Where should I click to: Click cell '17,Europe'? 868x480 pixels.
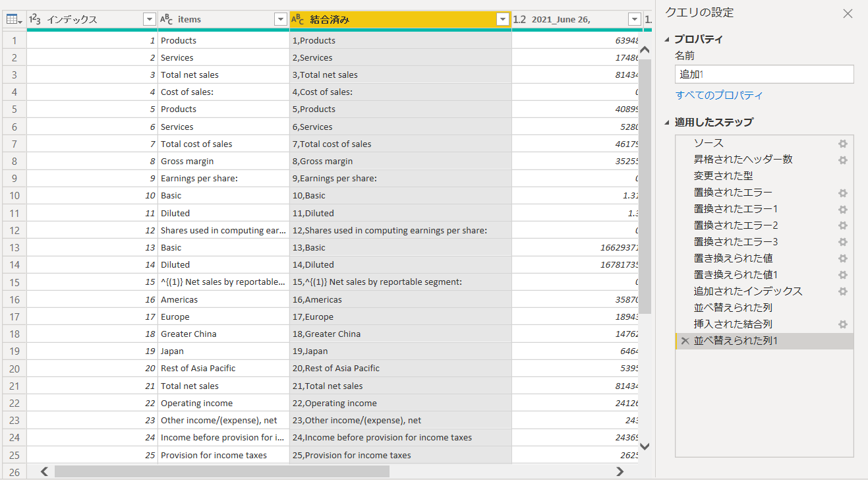[x=400, y=316]
